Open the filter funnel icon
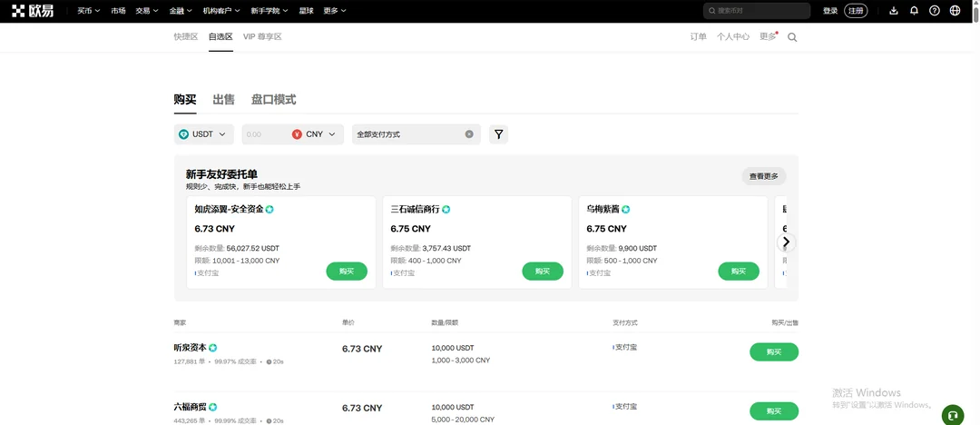Screen dimensions: 980x425 (x=498, y=133)
